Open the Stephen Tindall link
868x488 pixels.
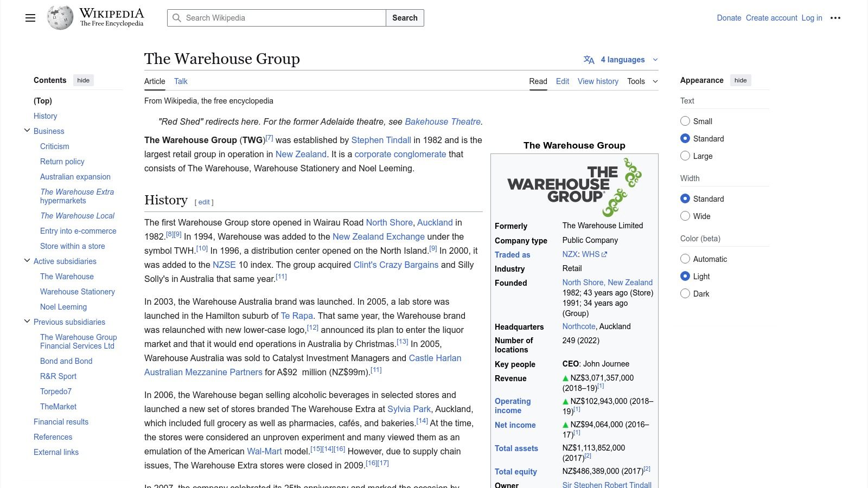point(381,140)
